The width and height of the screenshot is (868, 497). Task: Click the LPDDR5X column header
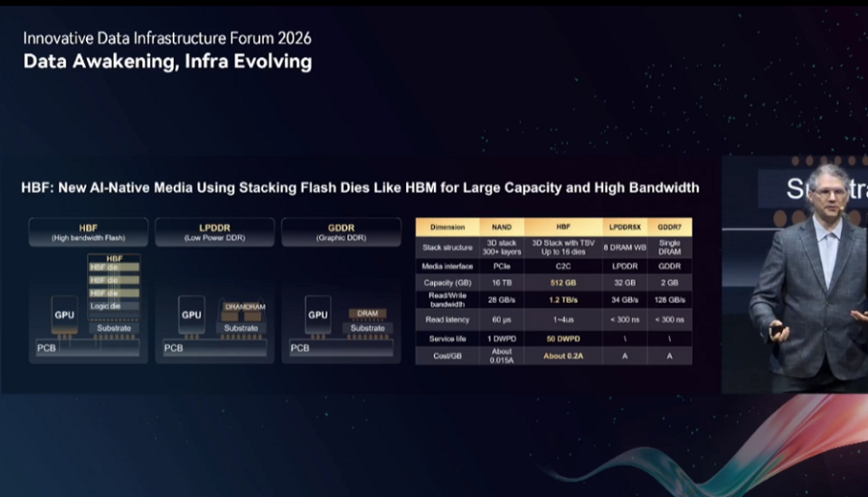coord(625,227)
